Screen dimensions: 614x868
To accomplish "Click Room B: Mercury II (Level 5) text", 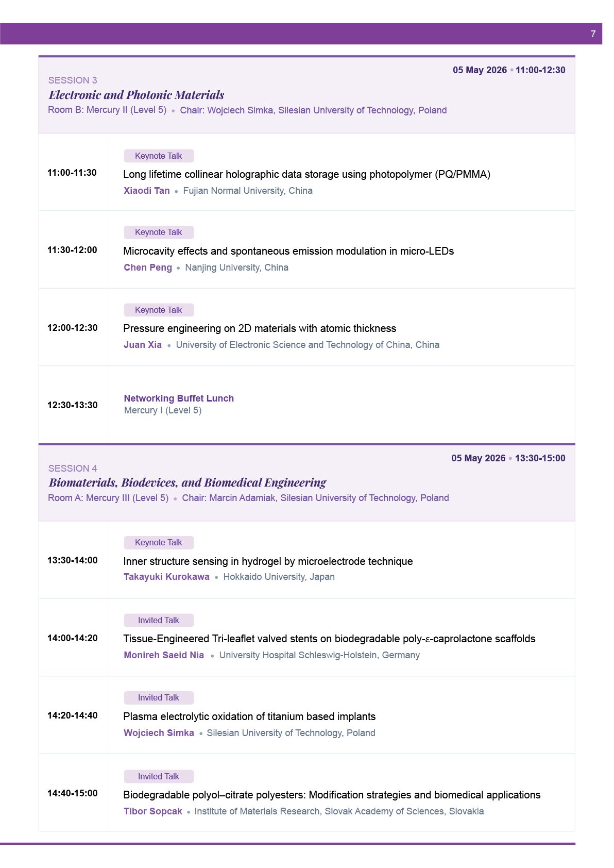I will [x=107, y=110].
